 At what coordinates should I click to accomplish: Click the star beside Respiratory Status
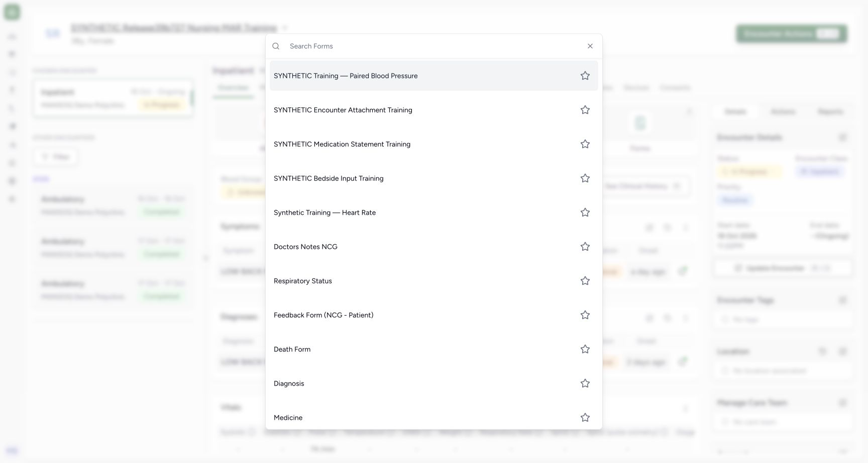[585, 281]
